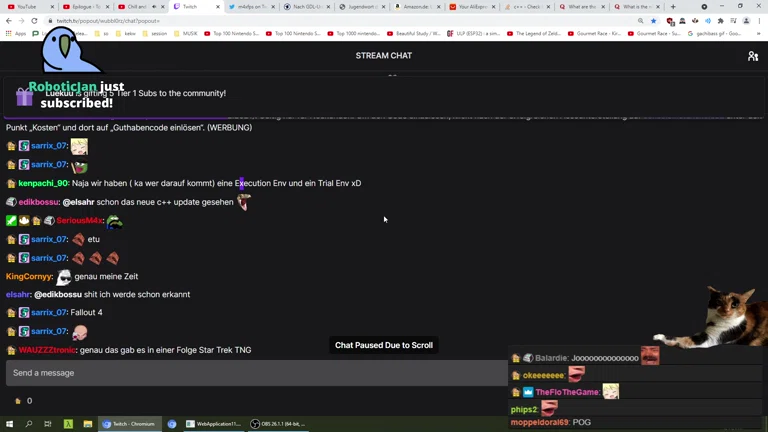This screenshot has width=768, height=432.
Task: Click the WAUZZZtronic username
Action: (46, 350)
